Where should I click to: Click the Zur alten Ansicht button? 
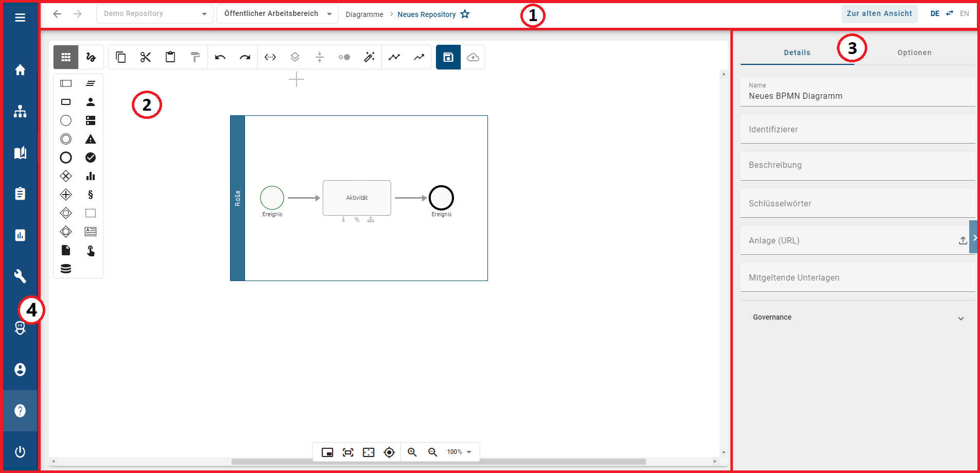click(879, 13)
